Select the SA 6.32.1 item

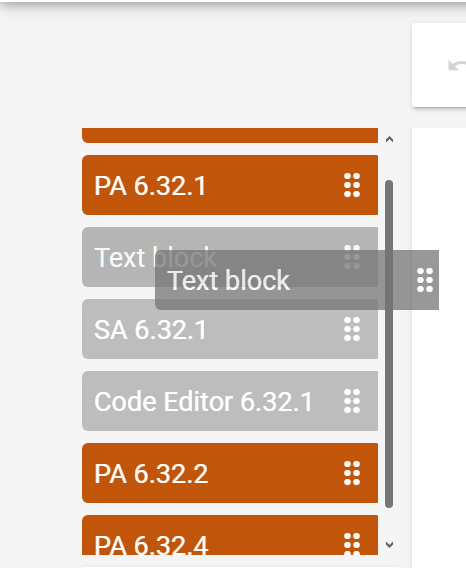[x=230, y=329]
